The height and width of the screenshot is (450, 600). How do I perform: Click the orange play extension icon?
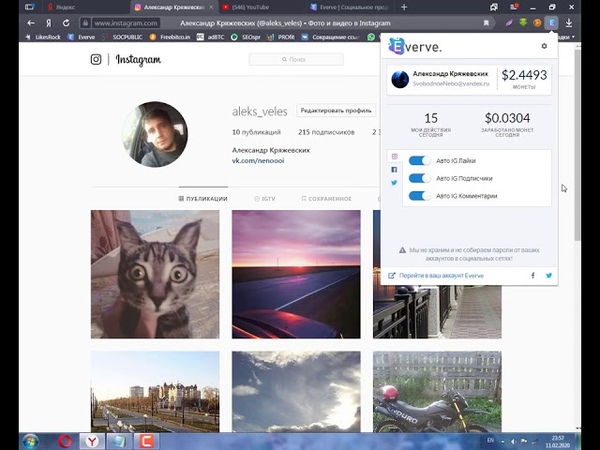(x=537, y=23)
